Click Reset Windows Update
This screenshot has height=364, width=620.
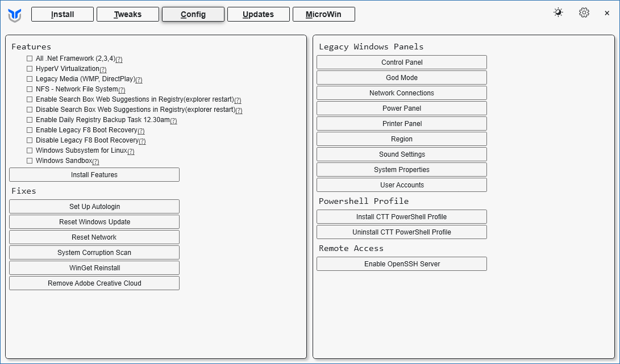click(x=94, y=221)
